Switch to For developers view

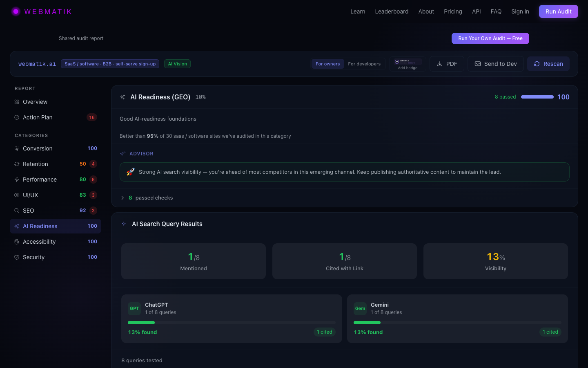[x=364, y=64]
